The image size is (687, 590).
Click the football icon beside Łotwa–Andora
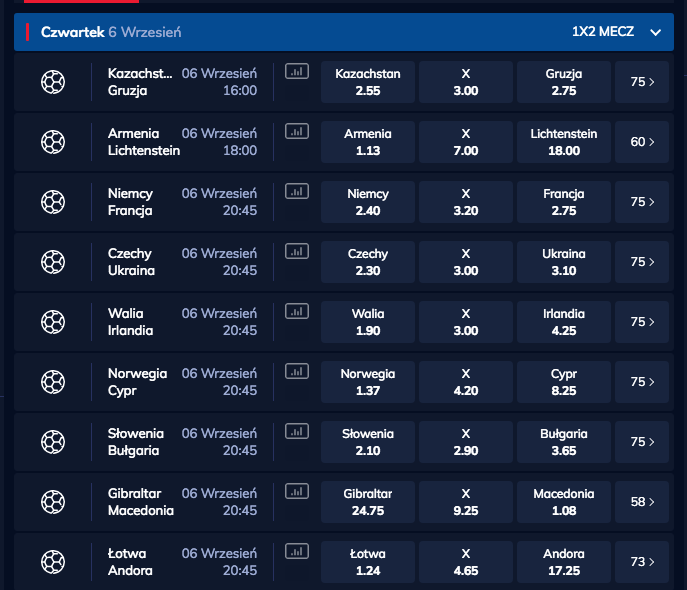(53, 562)
